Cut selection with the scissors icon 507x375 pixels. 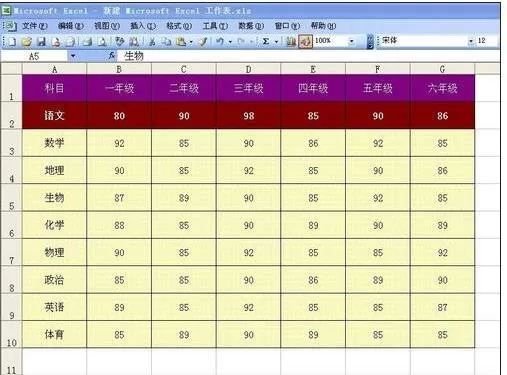click(152, 41)
